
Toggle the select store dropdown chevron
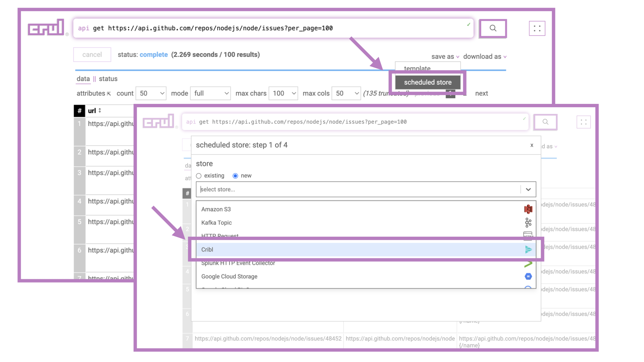click(528, 189)
